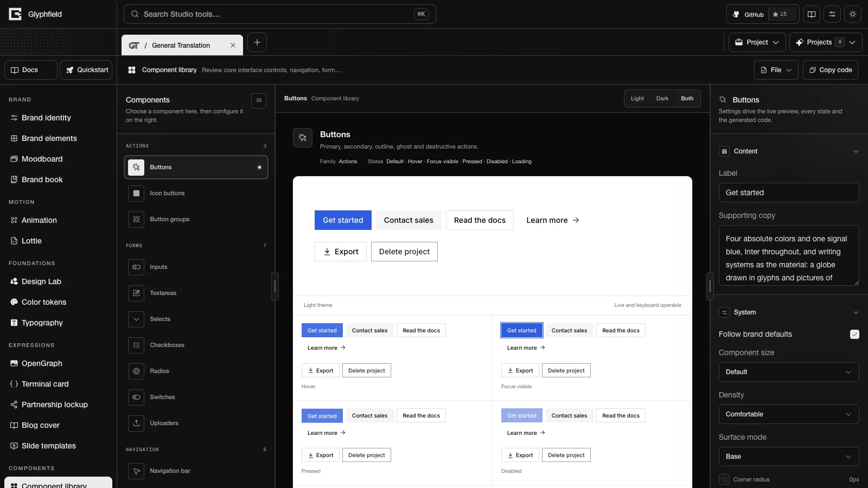Click the search magnifier icon
868x488 pixels.
pos(135,14)
